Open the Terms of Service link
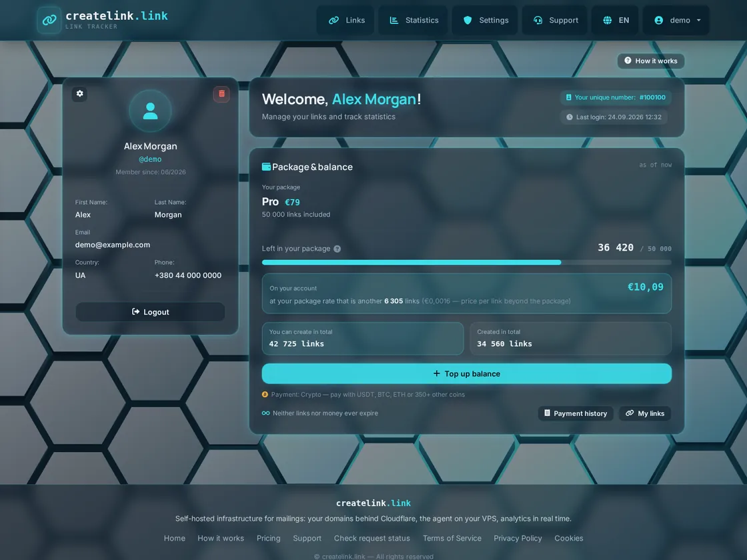Viewport: 747px width, 560px height. pos(452,538)
